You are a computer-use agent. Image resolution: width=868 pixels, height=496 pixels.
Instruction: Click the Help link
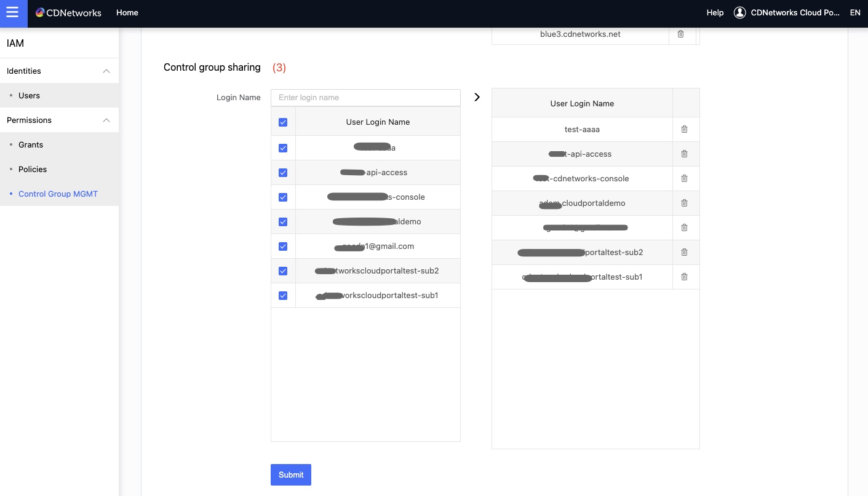715,13
